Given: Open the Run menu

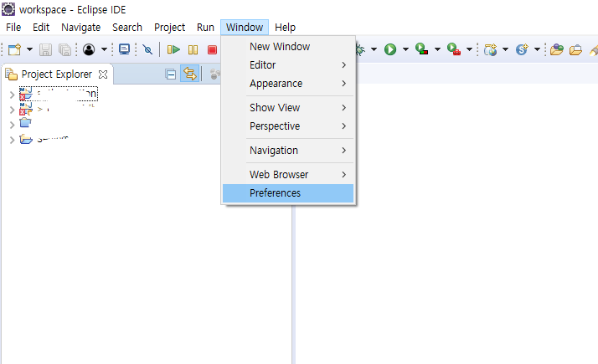Looking at the screenshot, I should [x=205, y=28].
